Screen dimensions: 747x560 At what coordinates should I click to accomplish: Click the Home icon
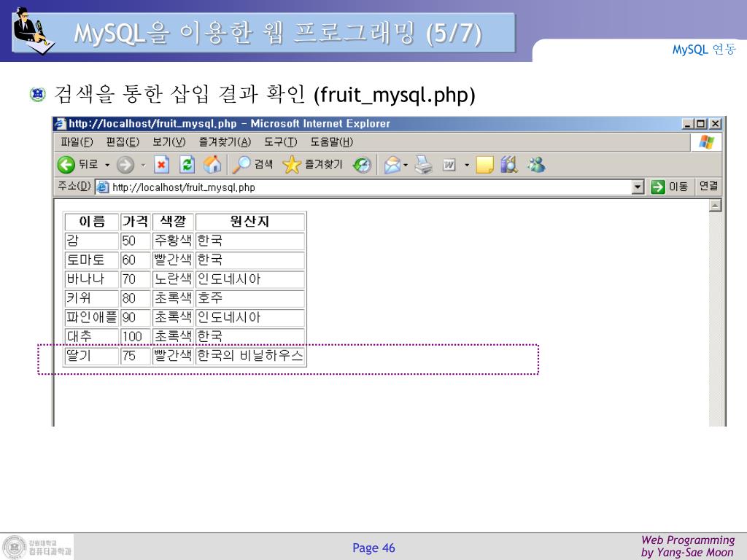click(212, 165)
